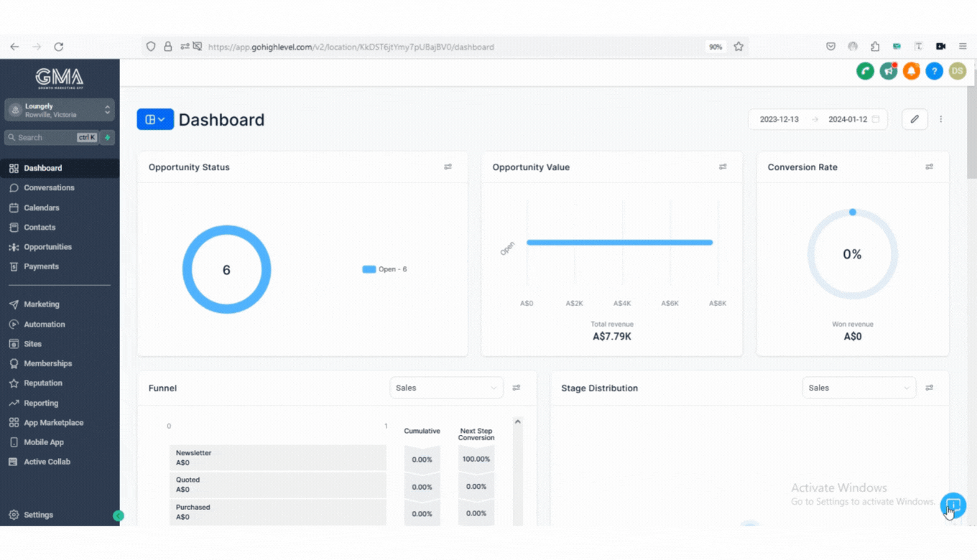The height and width of the screenshot is (560, 977).
Task: Click the sidebar Search field
Action: click(x=45, y=137)
